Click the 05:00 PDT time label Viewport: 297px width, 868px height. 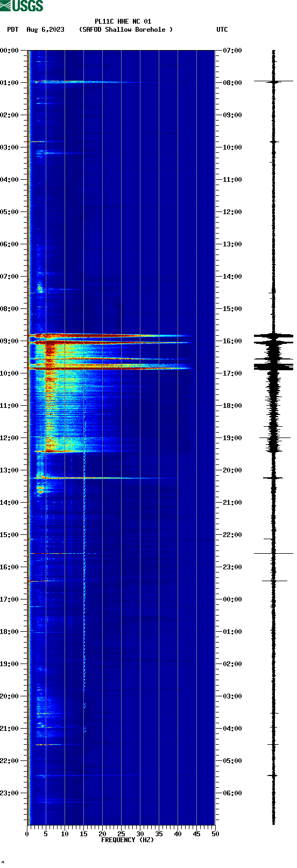point(10,212)
